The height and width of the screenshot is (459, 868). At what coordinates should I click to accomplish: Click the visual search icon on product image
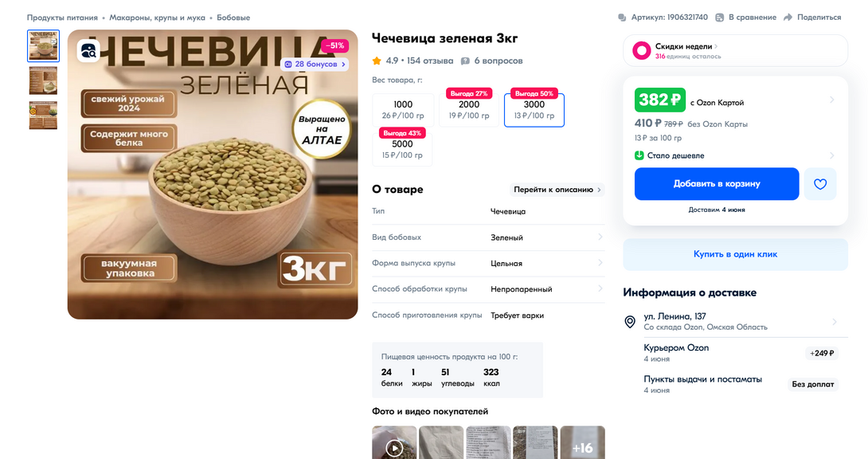point(88,51)
